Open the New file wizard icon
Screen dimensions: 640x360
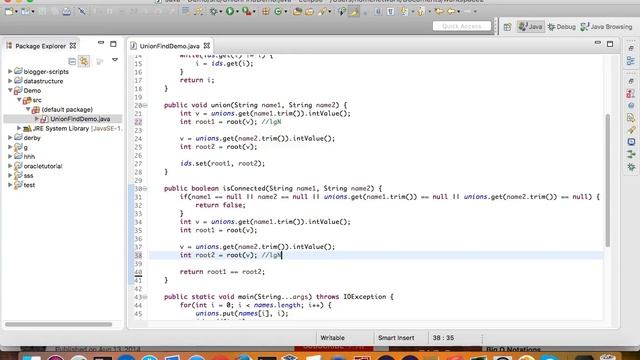[9, 12]
